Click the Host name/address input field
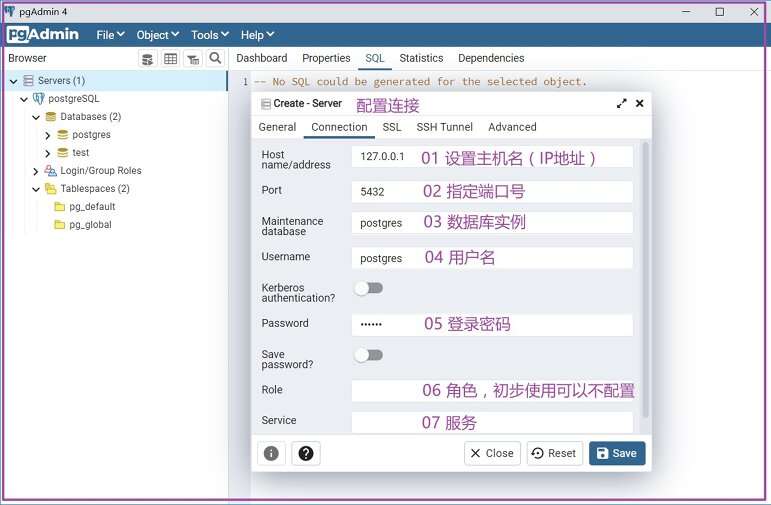 point(492,157)
